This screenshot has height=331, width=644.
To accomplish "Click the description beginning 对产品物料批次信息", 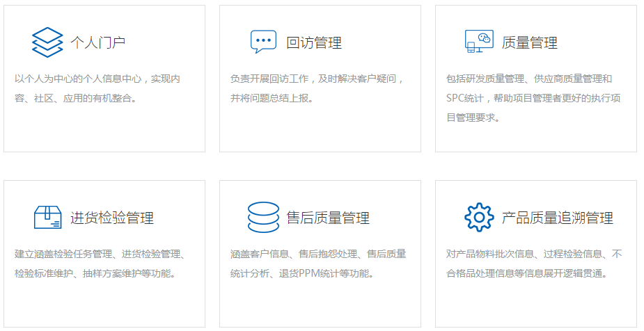I will point(533,264).
